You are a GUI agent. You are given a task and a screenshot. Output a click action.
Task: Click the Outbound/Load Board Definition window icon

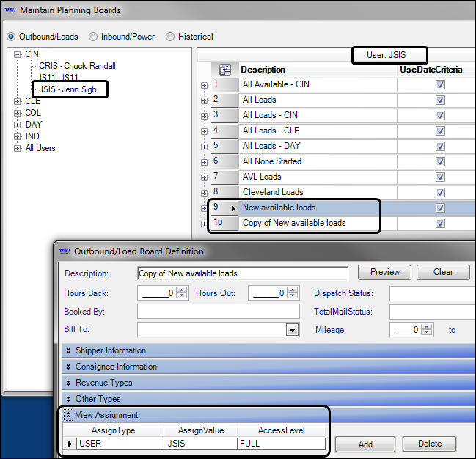point(64,251)
